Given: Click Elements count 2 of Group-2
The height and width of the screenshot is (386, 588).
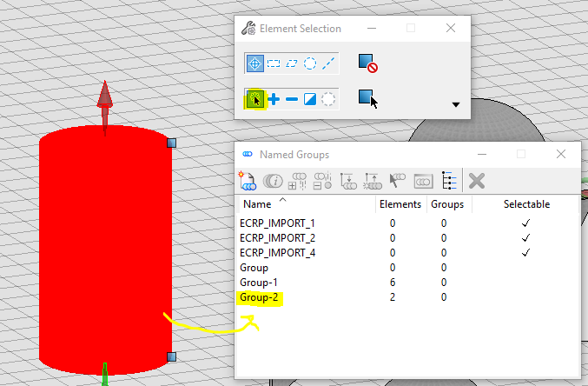Looking at the screenshot, I should tap(393, 297).
